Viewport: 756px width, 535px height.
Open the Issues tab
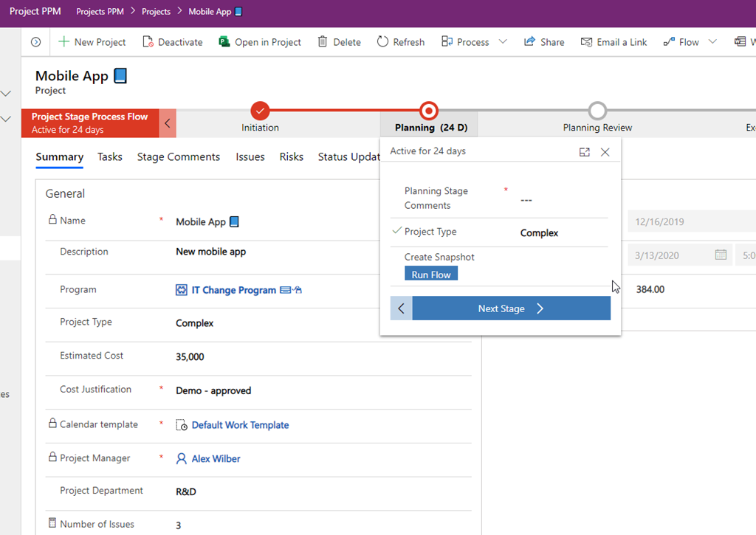(x=250, y=156)
